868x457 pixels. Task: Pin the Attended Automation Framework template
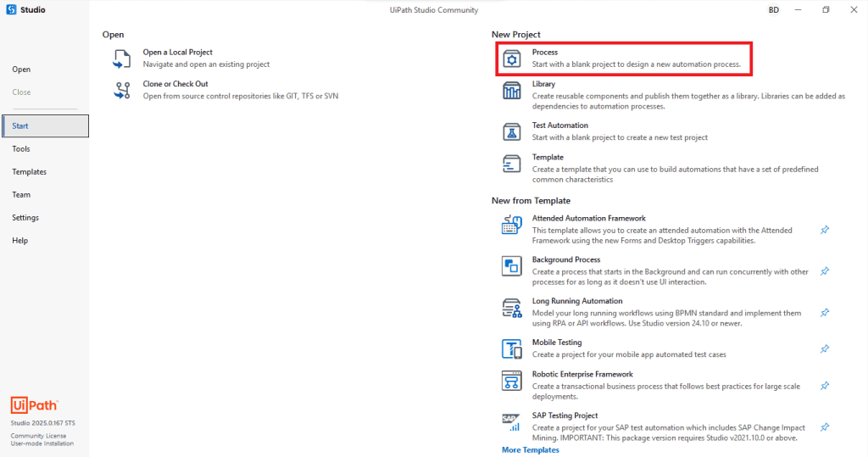pos(825,230)
